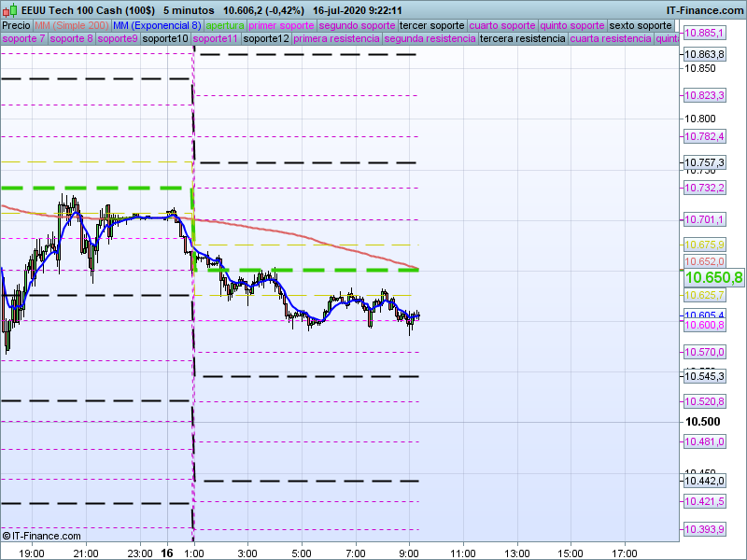
Task: Select the primer soporte label
Action: click(x=282, y=25)
